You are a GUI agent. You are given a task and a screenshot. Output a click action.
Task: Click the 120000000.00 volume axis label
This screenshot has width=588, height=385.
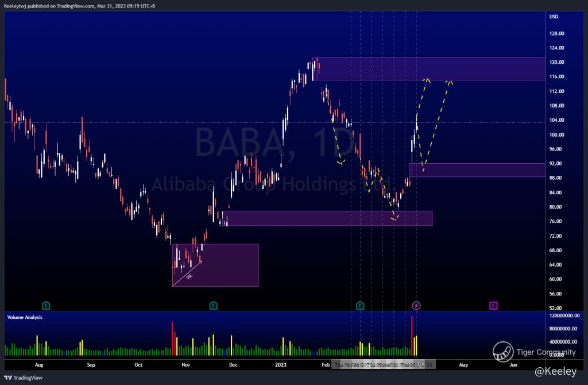click(564, 315)
